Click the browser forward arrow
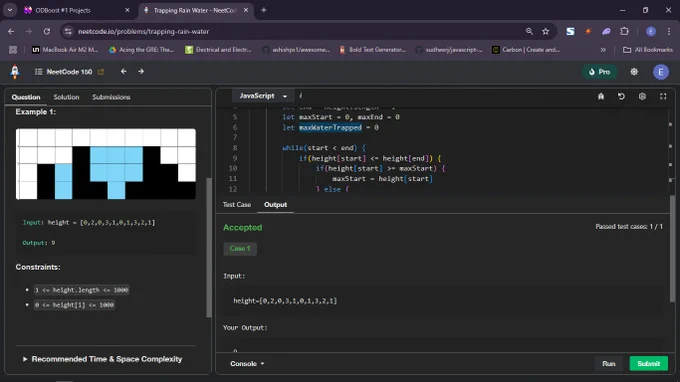Viewport: 680px width, 382px height. [x=29, y=32]
